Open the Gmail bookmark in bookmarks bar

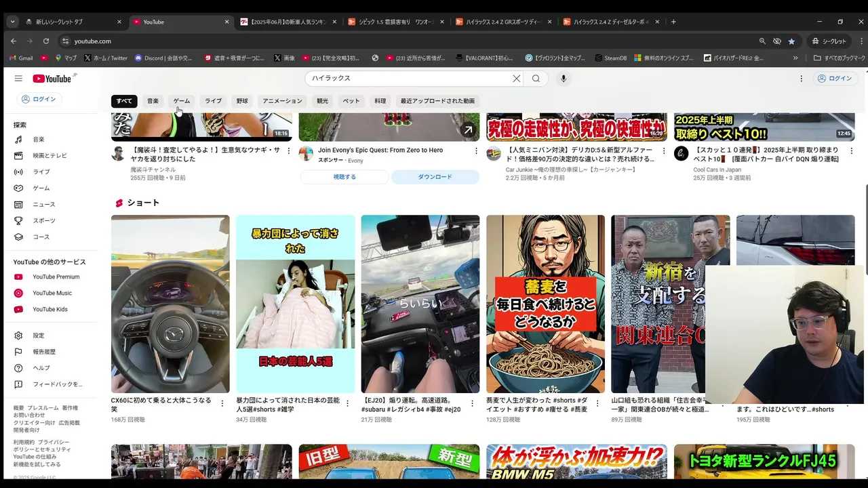[20, 58]
